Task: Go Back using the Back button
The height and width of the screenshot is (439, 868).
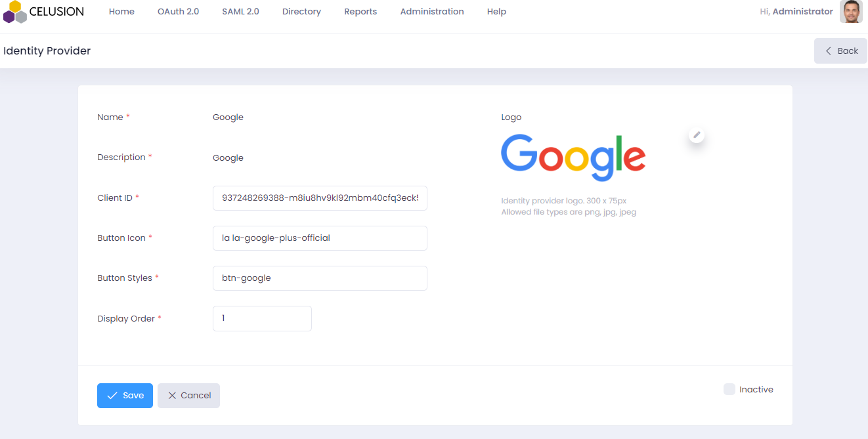Action: (840, 51)
